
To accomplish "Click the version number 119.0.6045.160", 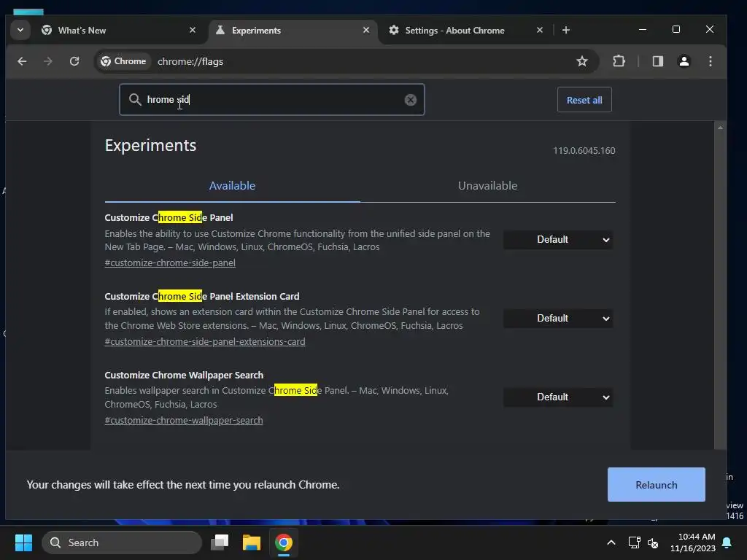I will pos(584,150).
